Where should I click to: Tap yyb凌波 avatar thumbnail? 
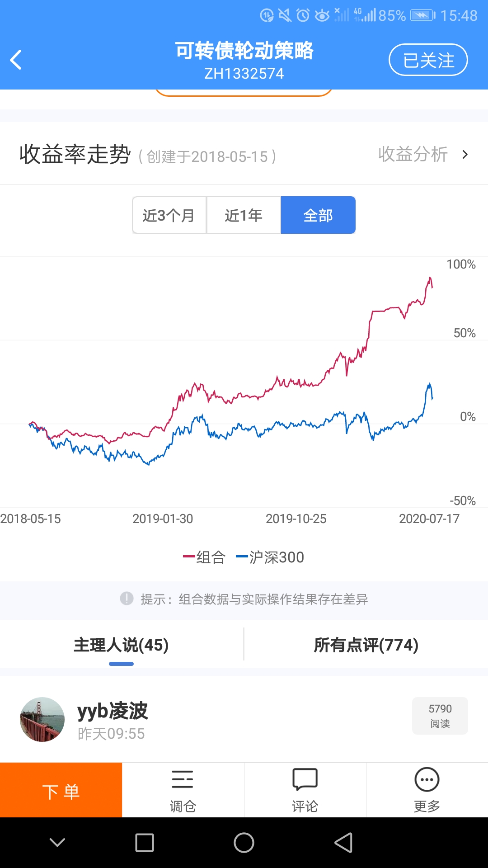click(x=42, y=719)
